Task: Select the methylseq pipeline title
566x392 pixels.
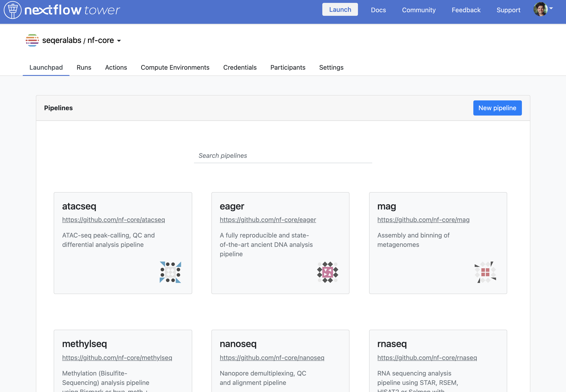Action: tap(84, 344)
